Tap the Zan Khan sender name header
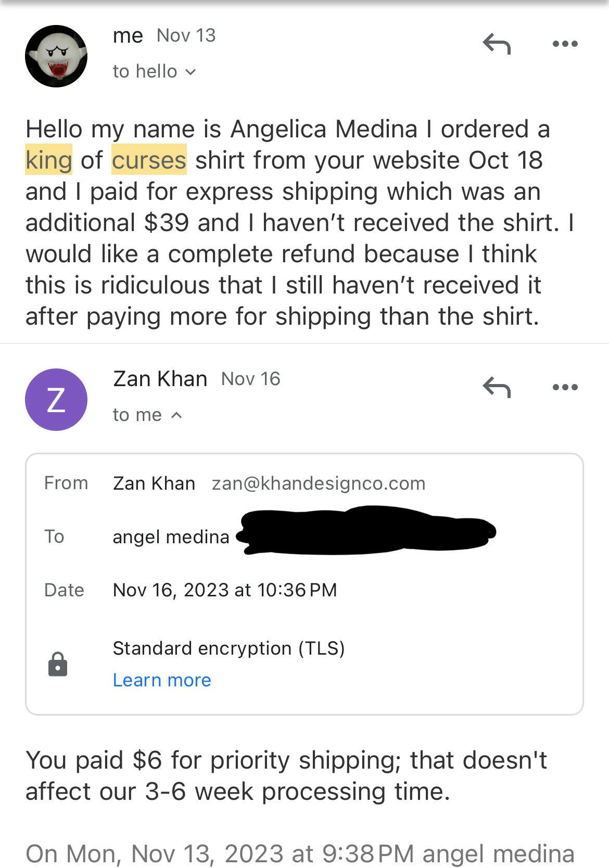 click(160, 379)
